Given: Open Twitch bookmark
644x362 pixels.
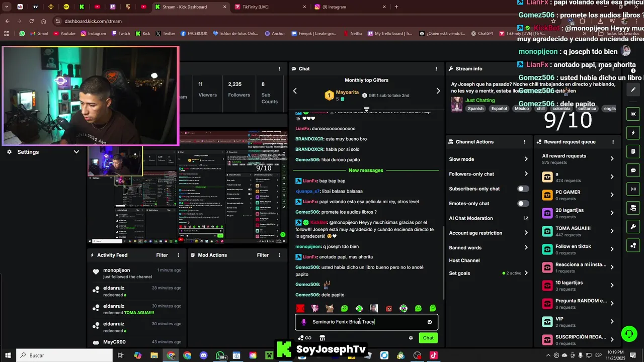Looking at the screenshot, I should (x=120, y=34).
